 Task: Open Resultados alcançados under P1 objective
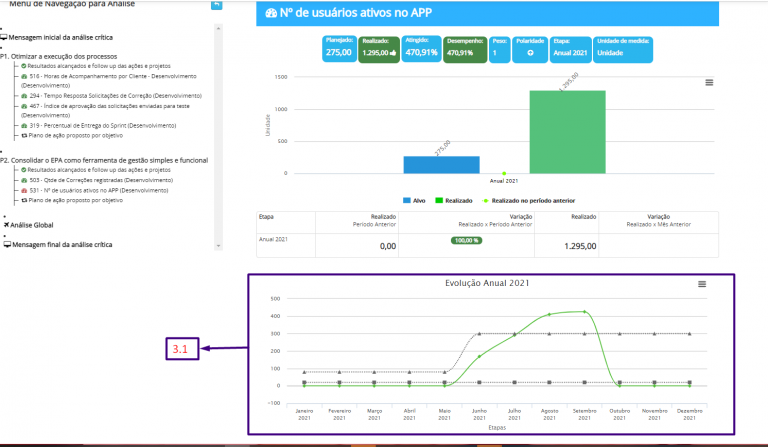coord(99,66)
